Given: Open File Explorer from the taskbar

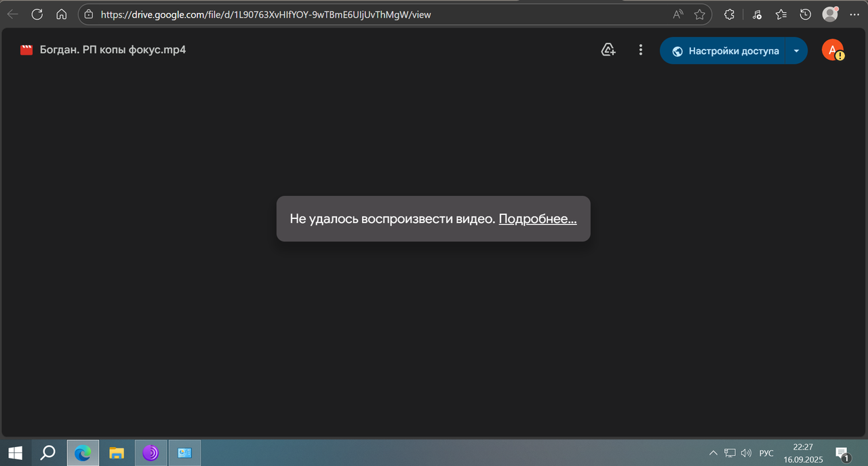Looking at the screenshot, I should 117,452.
